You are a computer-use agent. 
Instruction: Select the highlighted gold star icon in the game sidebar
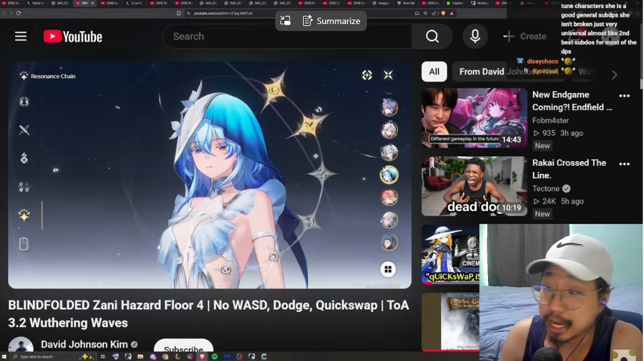tap(24, 215)
